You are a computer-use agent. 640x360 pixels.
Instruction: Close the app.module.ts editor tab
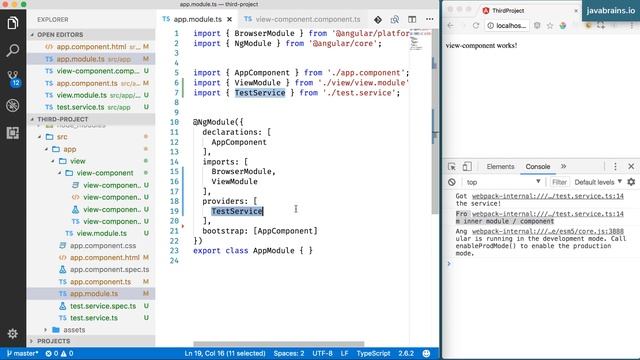[229, 19]
